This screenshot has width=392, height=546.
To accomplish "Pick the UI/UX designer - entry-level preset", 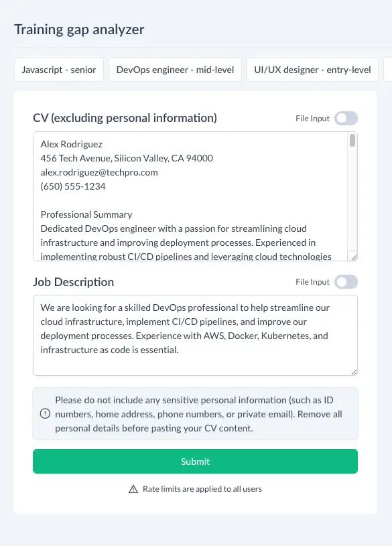I will point(312,70).
